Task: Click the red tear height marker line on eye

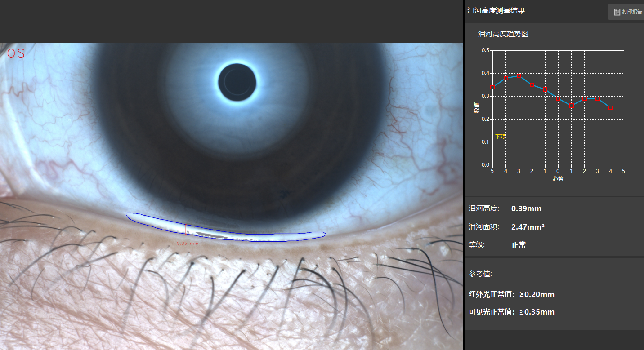Action: click(186, 229)
